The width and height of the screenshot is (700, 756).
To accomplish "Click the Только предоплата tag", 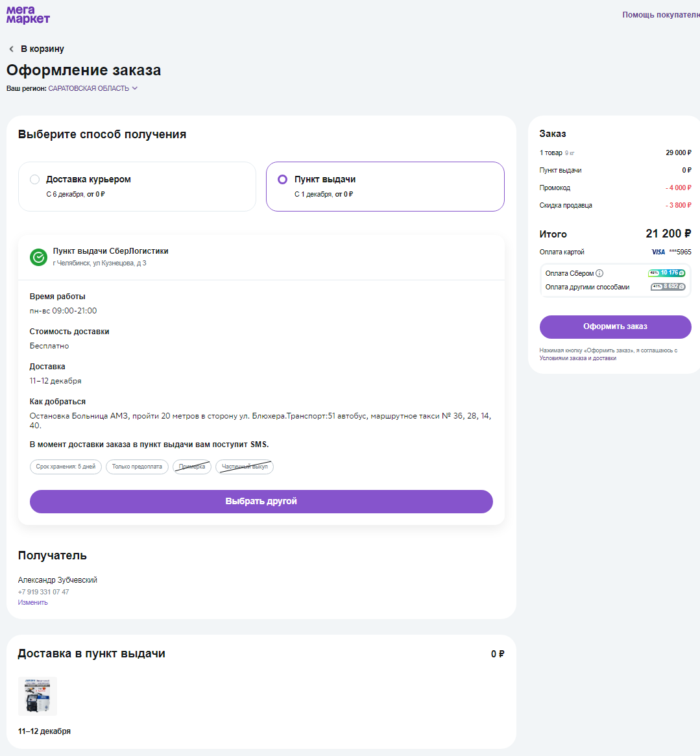I will click(137, 467).
